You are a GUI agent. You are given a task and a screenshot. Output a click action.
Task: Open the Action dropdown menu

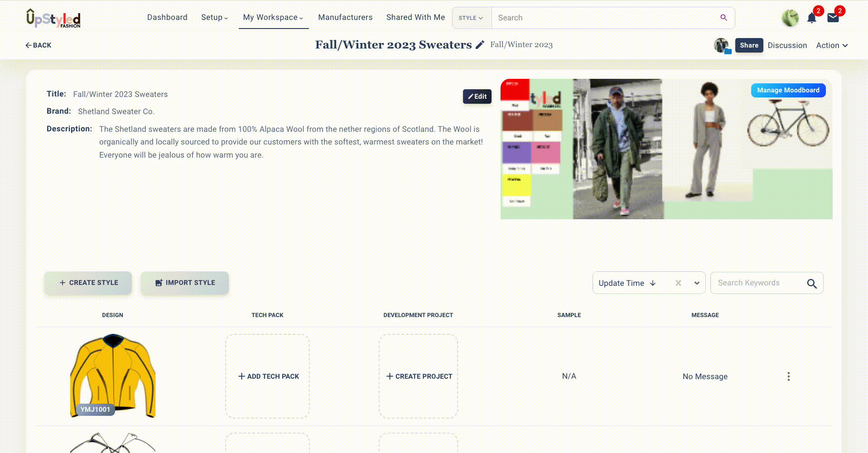click(x=832, y=45)
